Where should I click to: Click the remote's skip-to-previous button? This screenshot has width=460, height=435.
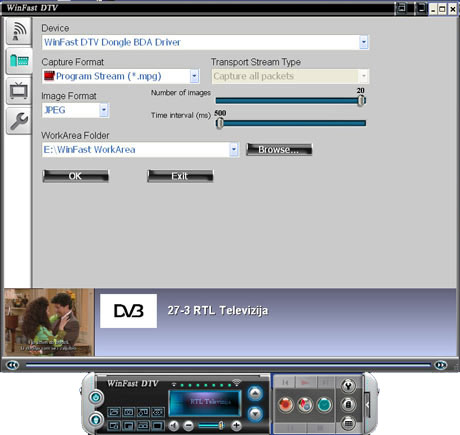point(285,382)
